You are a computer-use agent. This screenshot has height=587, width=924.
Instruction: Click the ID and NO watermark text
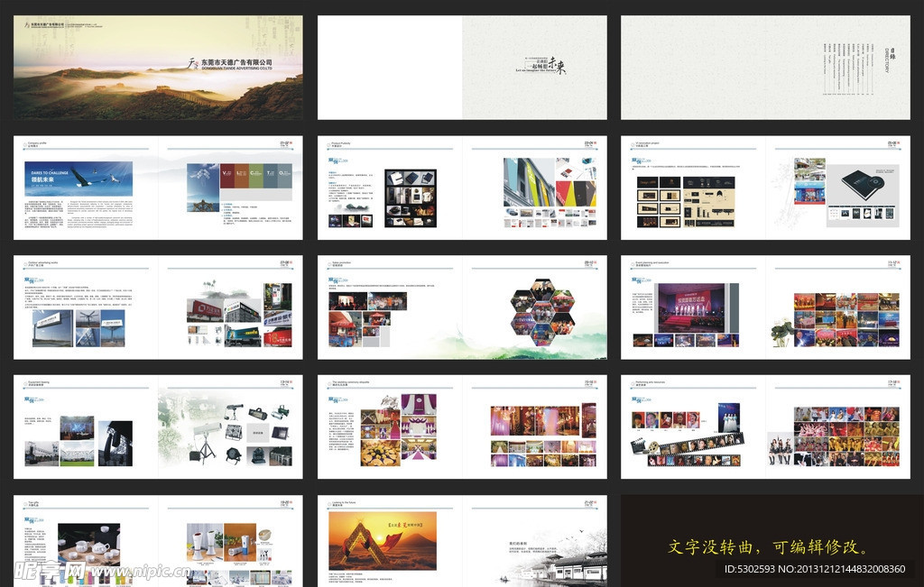(815, 570)
